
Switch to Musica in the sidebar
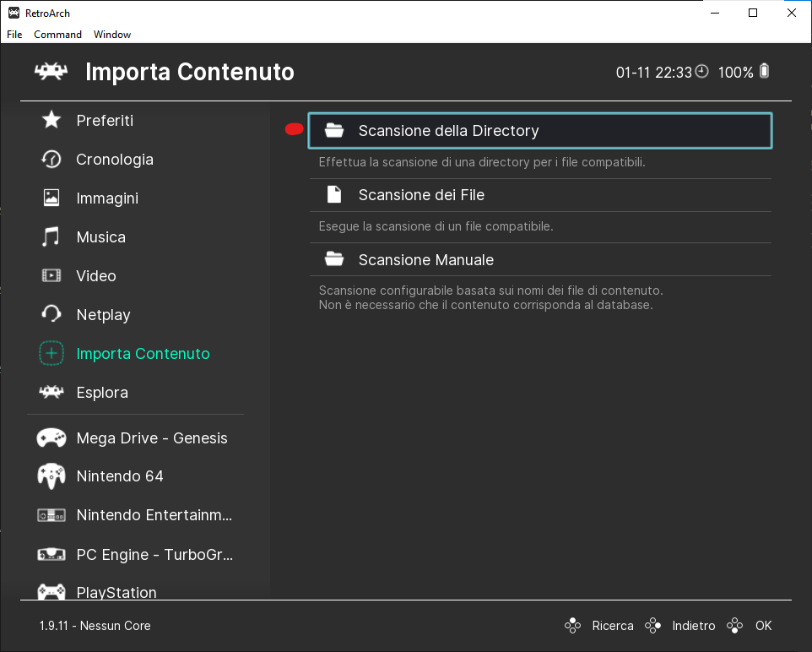coord(101,236)
